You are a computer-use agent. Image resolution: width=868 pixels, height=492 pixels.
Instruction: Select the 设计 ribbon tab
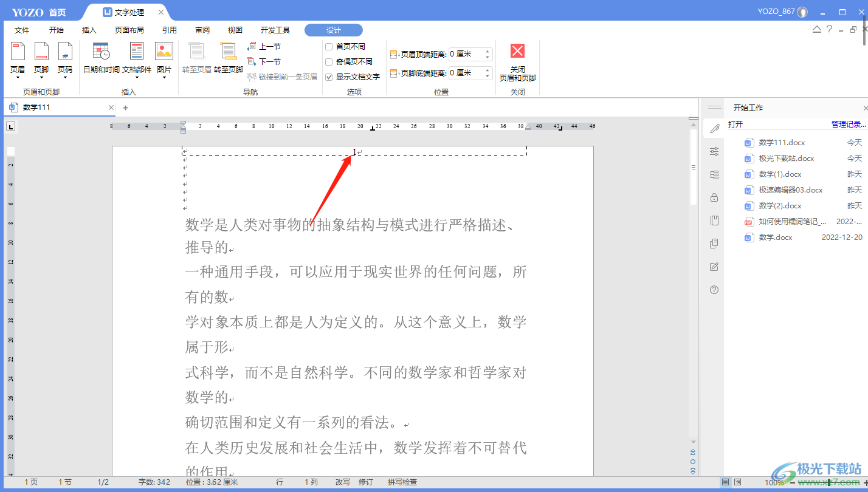[x=334, y=30]
